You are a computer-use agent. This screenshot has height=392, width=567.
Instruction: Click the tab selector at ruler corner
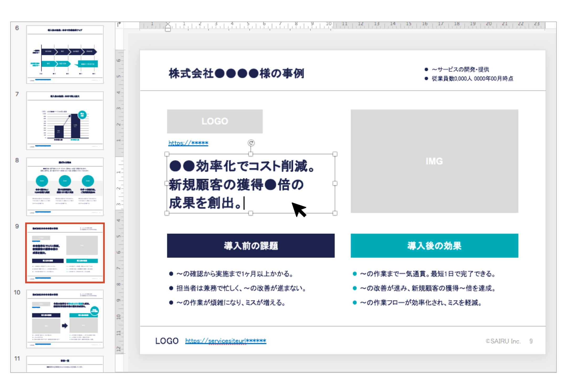(119, 25)
